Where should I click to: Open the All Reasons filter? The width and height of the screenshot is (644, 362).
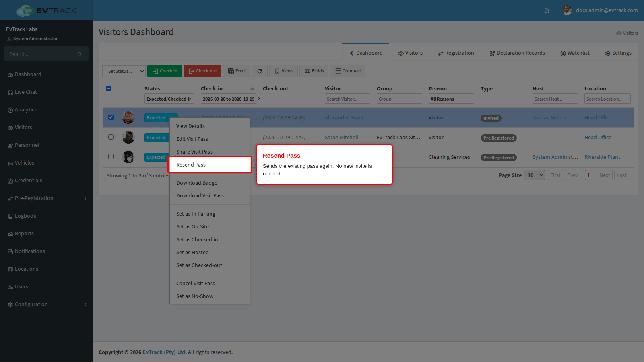click(451, 99)
